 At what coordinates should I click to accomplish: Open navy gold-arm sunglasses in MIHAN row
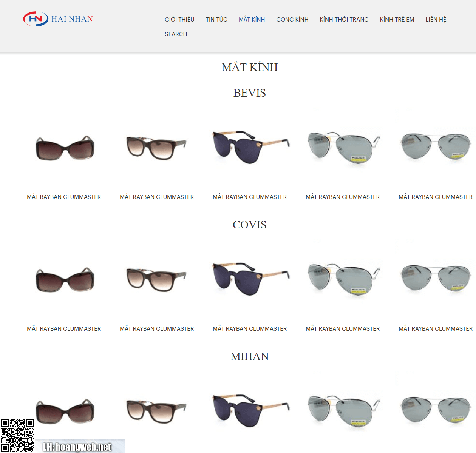tap(251, 410)
